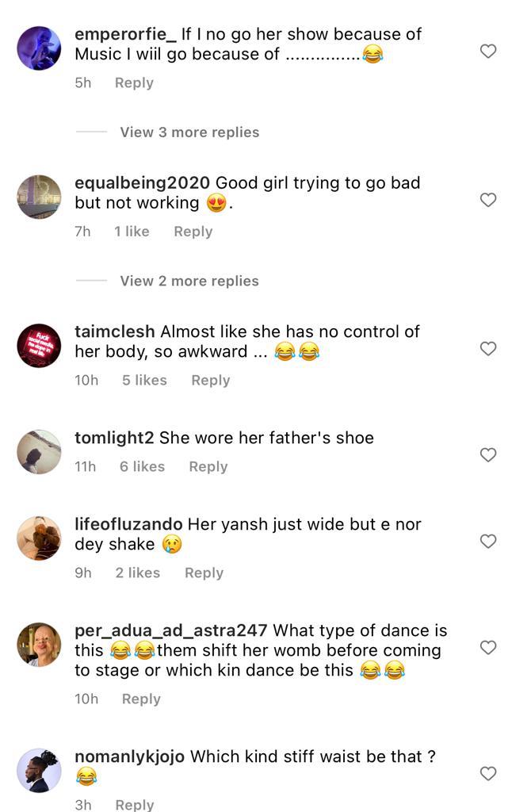Expand 'View 3 more replies'
531x812 pixels.
[x=189, y=132]
